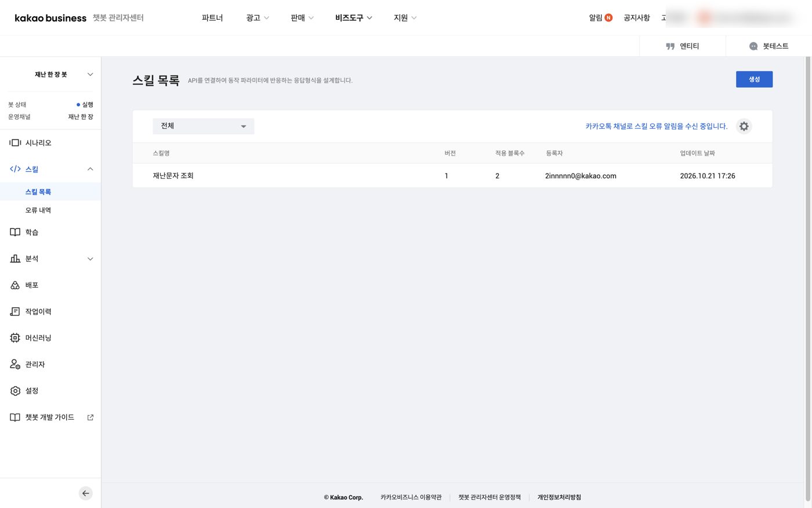Image resolution: width=812 pixels, height=508 pixels.
Task: Click the registrant email 2innnnn0@kakao.com
Action: [581, 176]
